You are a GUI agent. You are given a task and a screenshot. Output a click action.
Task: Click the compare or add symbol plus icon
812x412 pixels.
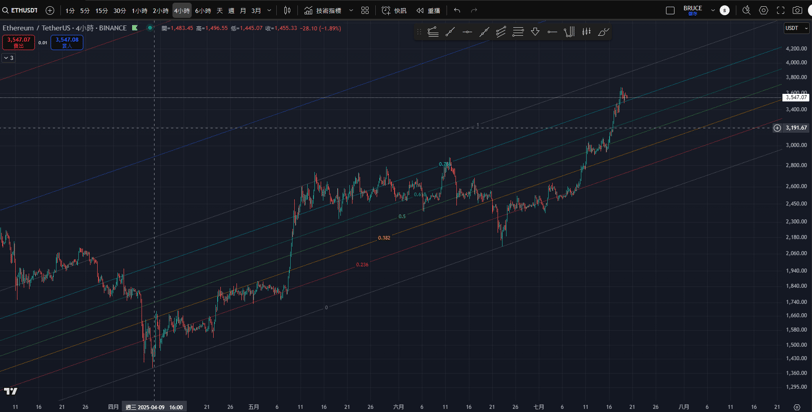[50, 10]
